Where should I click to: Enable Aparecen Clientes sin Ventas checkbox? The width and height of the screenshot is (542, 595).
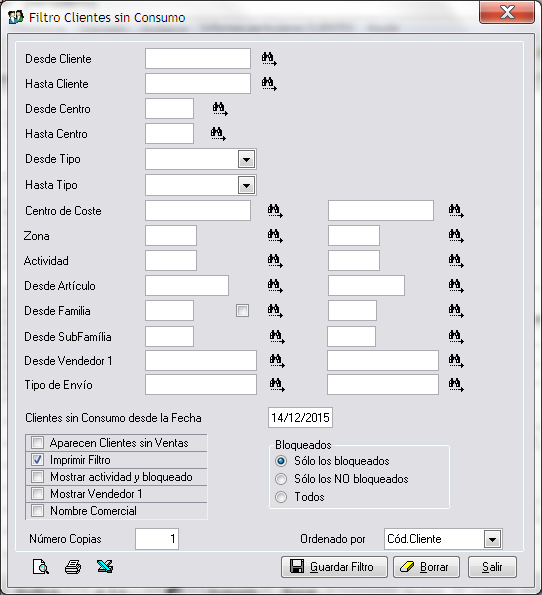(x=37, y=442)
